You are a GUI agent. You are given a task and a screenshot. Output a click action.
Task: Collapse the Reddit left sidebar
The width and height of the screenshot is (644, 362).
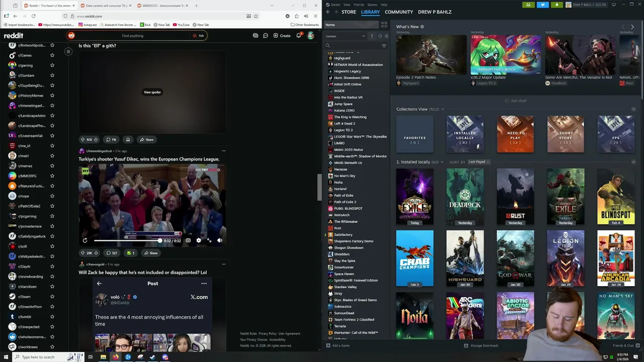tap(68, 51)
